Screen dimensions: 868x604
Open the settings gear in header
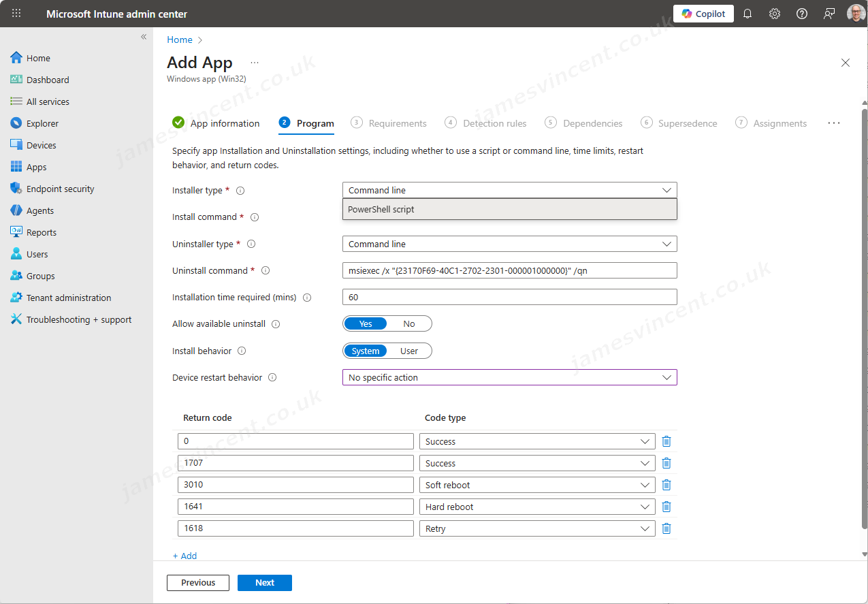click(x=775, y=14)
